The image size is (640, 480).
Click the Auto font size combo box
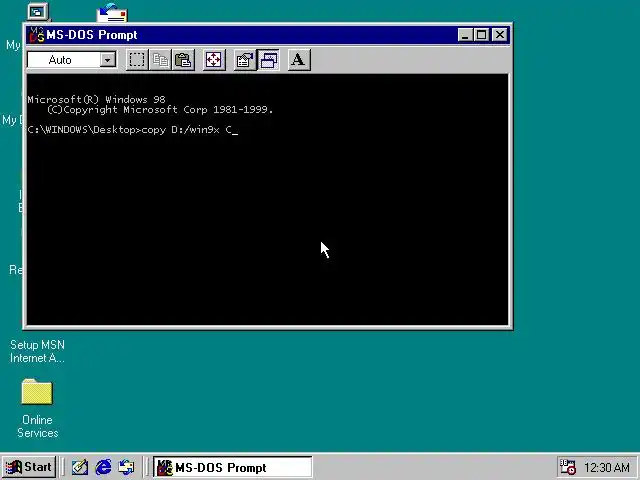click(71, 60)
